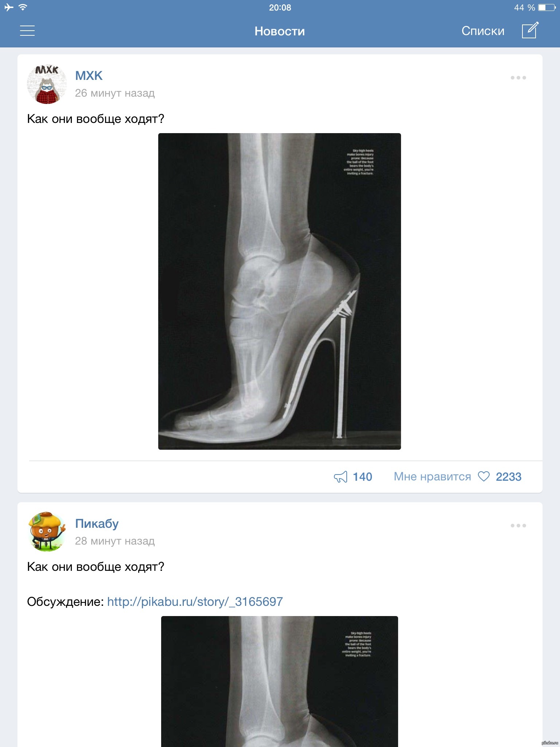560x747 pixels.
Task: Tap the Новости header title
Action: (x=280, y=31)
